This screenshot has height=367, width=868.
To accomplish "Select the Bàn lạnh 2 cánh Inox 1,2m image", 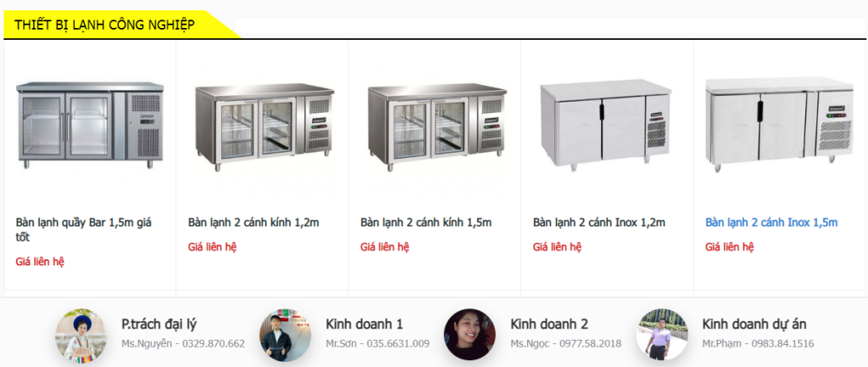I will click(606, 125).
